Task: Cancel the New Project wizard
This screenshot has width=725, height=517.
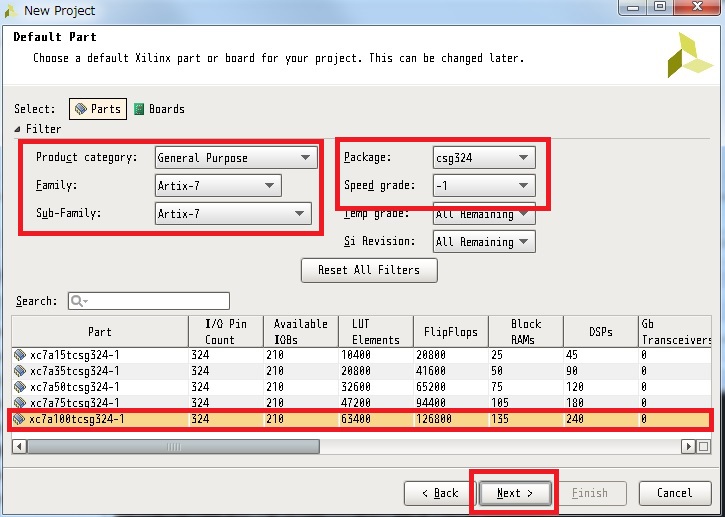Action: coord(675,493)
